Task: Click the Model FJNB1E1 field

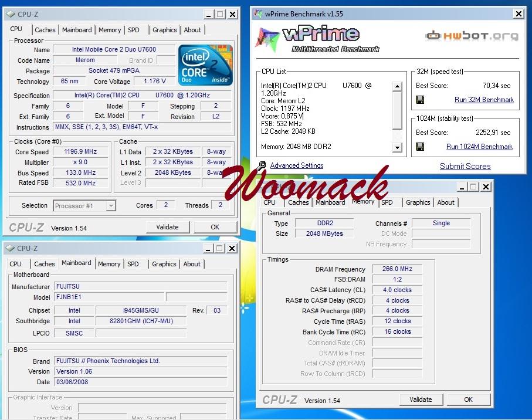Action: 110,297
